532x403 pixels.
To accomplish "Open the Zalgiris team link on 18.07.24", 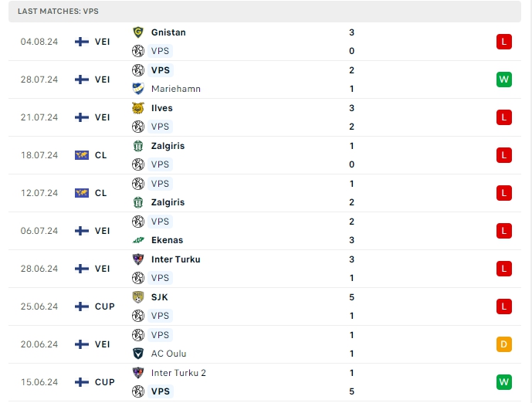I will (x=168, y=146).
